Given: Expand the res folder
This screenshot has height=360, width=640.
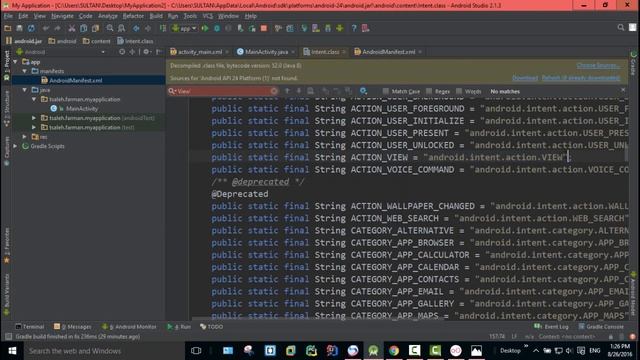Looking at the screenshot, I should (x=25, y=137).
